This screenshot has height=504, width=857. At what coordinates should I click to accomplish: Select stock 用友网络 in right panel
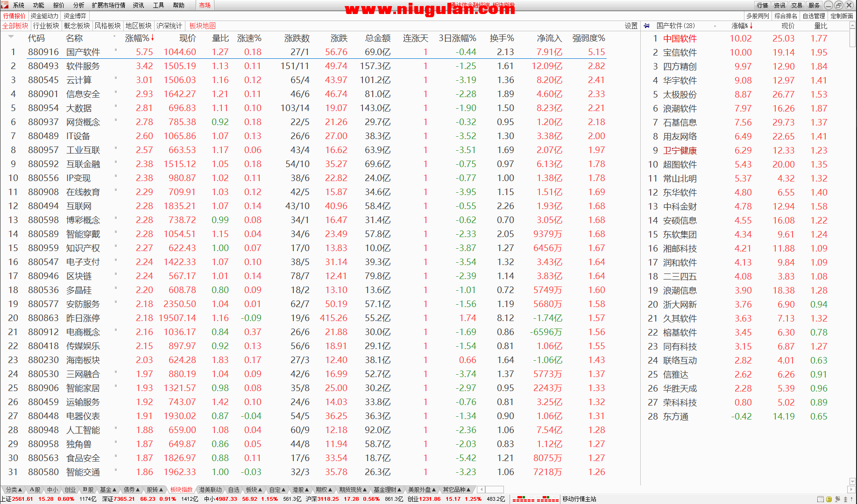[x=680, y=136]
